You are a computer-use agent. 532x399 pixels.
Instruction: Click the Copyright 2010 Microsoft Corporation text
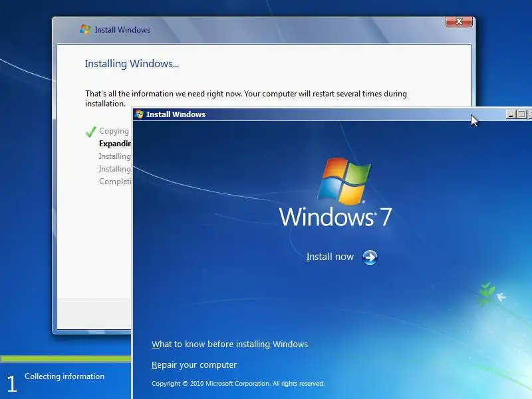pos(238,384)
